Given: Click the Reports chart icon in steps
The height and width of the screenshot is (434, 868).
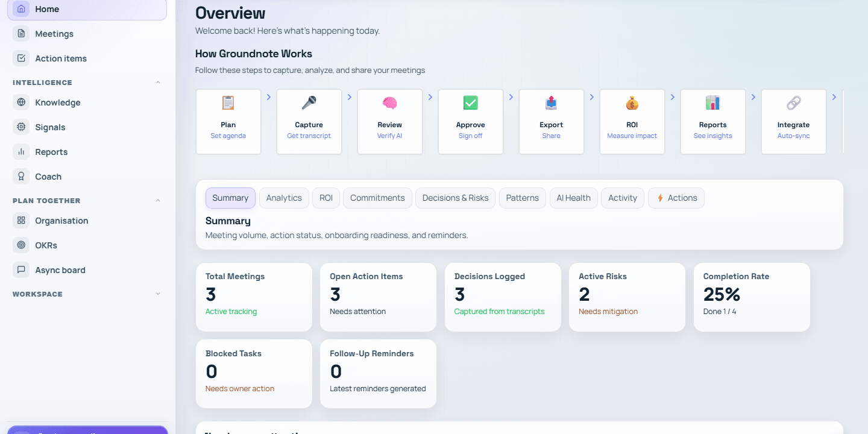Looking at the screenshot, I should click(713, 103).
